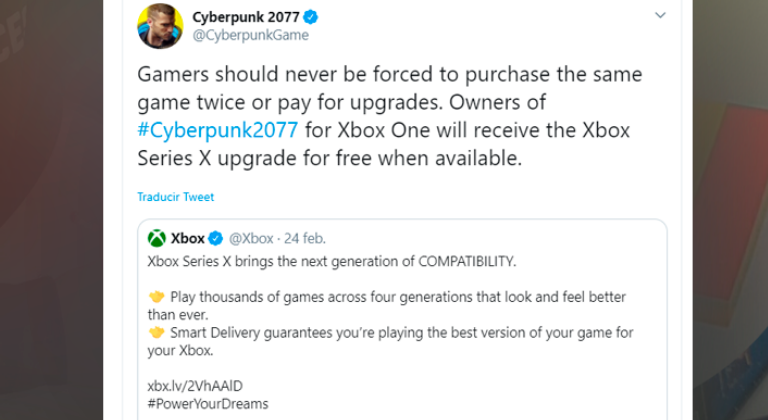Click the 24 feb. timestamp
This screenshot has width=768, height=420.
[304, 238]
